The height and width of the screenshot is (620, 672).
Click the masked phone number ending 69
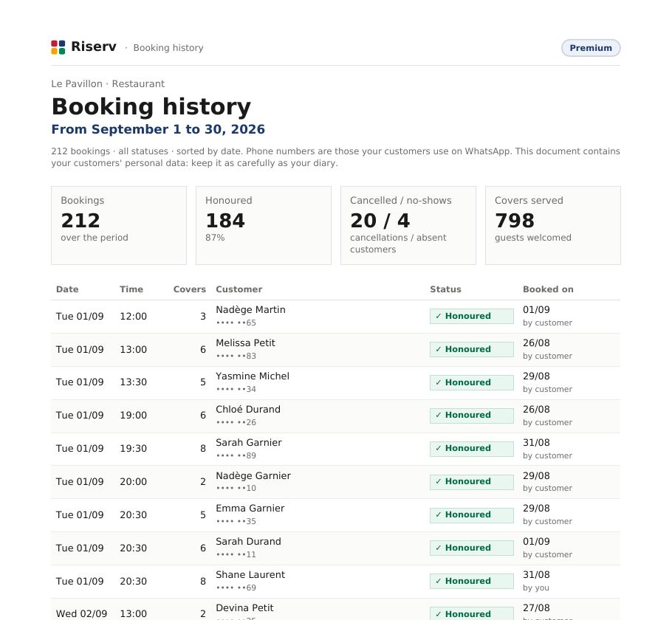click(236, 588)
